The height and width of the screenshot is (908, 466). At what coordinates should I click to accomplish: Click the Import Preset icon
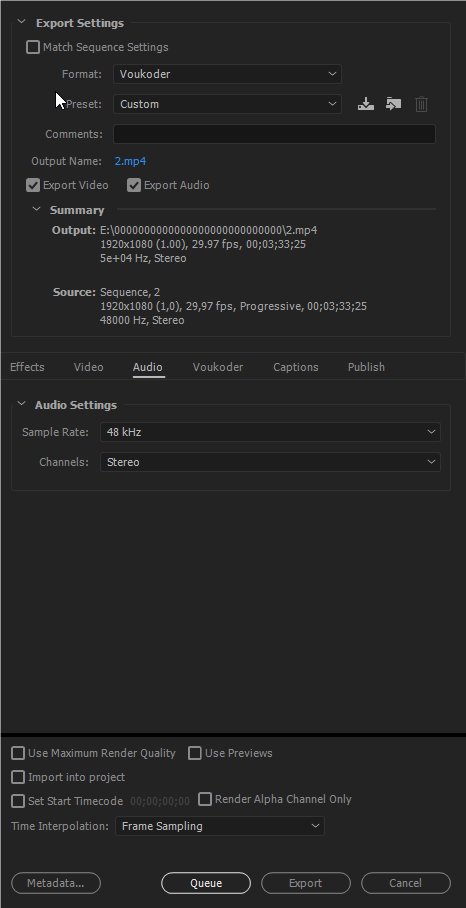click(394, 104)
